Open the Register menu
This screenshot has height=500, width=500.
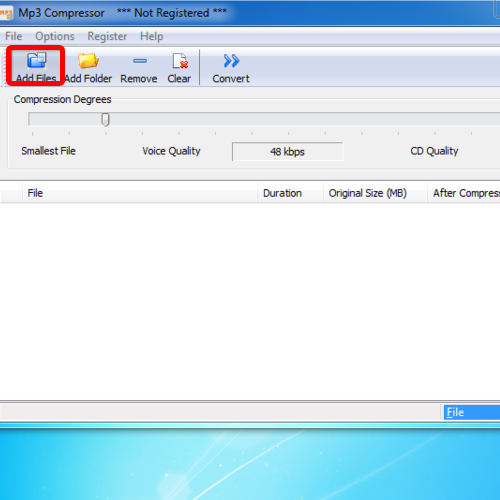pos(107,36)
